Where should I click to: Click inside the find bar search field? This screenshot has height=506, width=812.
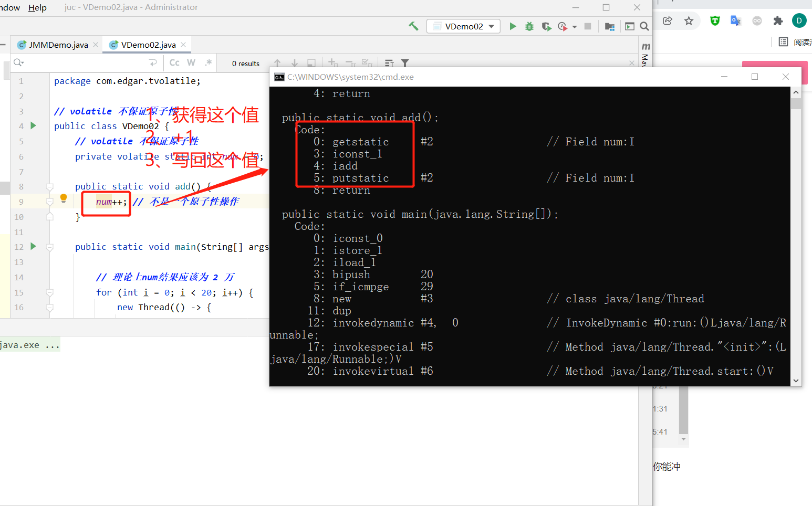(x=87, y=62)
